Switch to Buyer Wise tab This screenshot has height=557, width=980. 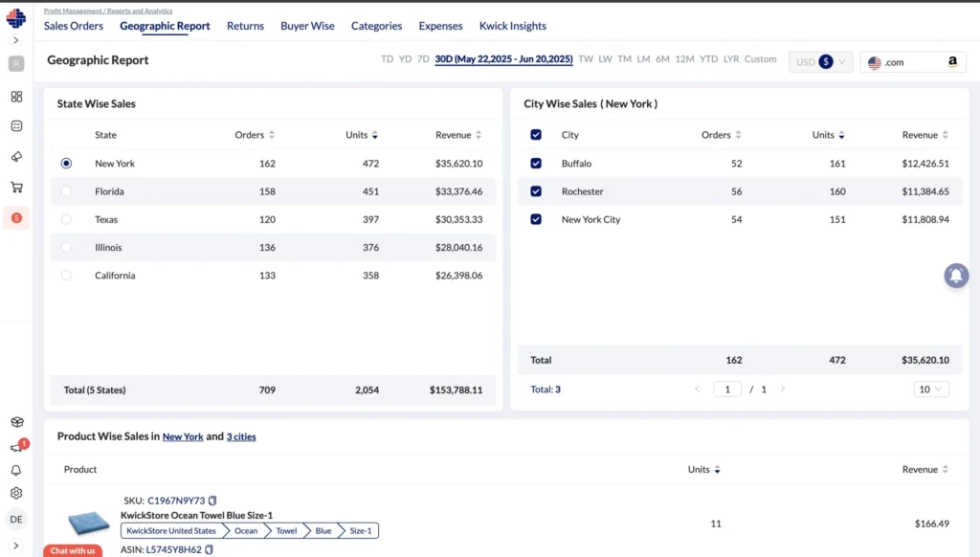307,26
